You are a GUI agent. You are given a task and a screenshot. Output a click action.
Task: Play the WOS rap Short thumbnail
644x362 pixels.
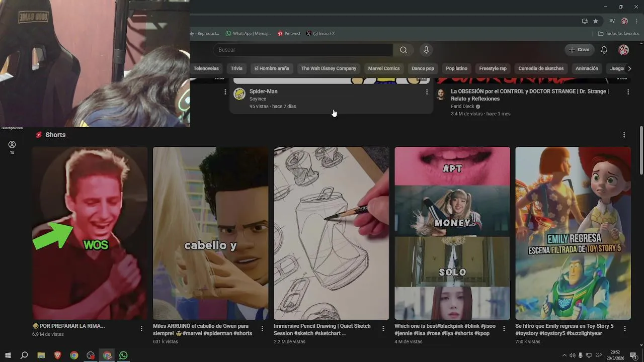click(90, 233)
